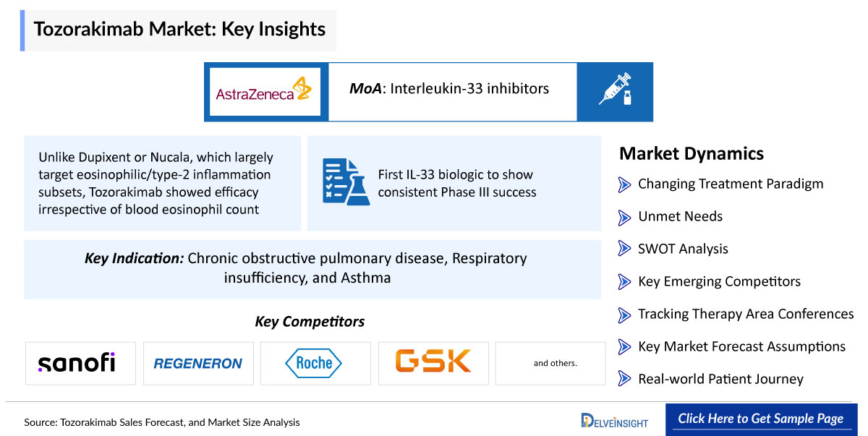Click the Sanofi logo
This screenshot has width=868, height=436.
point(76,363)
